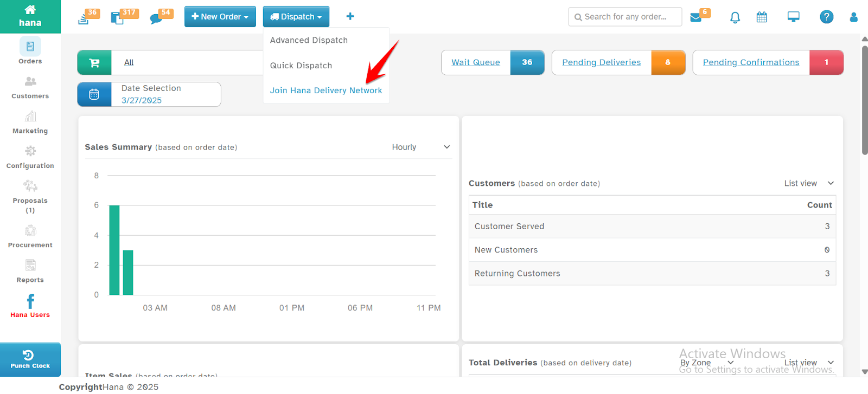The height and width of the screenshot is (394, 868).
Task: Open Marketing in the sidebar
Action: 30,122
